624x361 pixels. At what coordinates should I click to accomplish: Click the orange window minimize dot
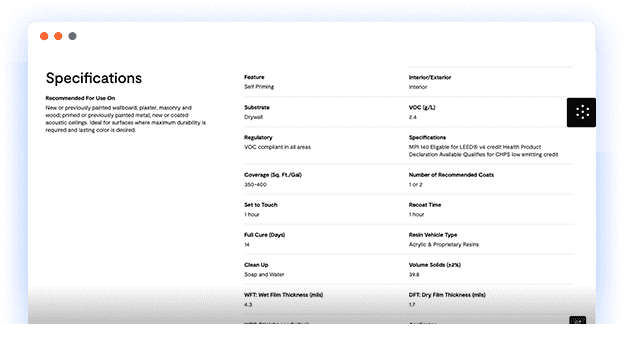pos(58,36)
